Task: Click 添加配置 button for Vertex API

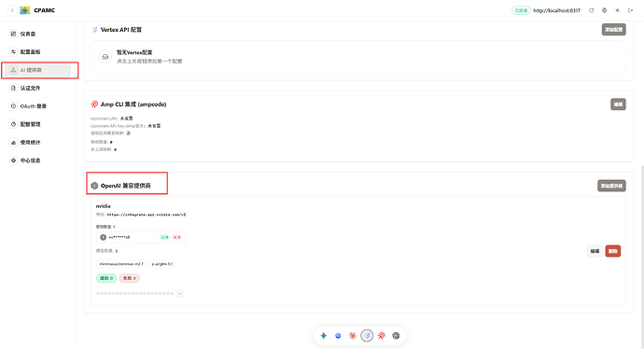Action: point(613,30)
